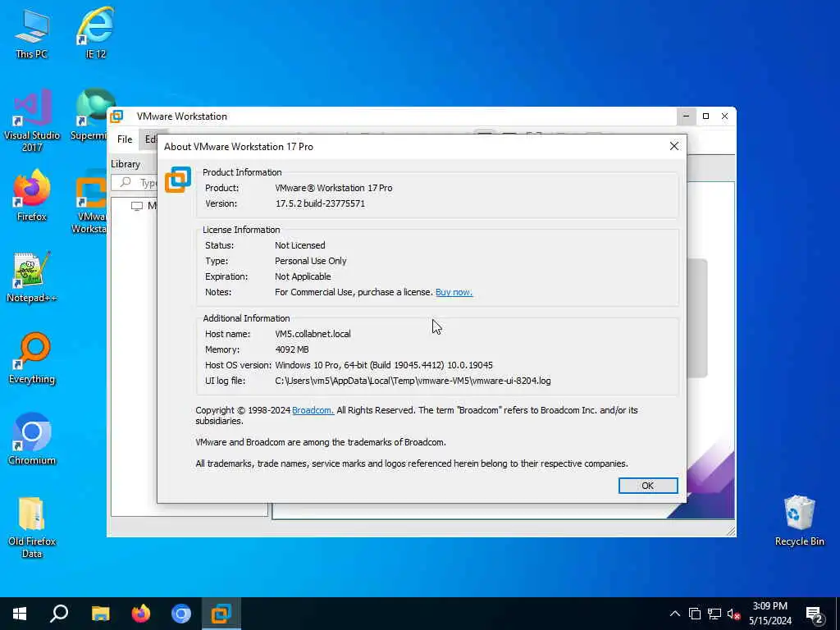
Task: Open the File menu in VMware Workstation
Action: pyautogui.click(x=125, y=139)
